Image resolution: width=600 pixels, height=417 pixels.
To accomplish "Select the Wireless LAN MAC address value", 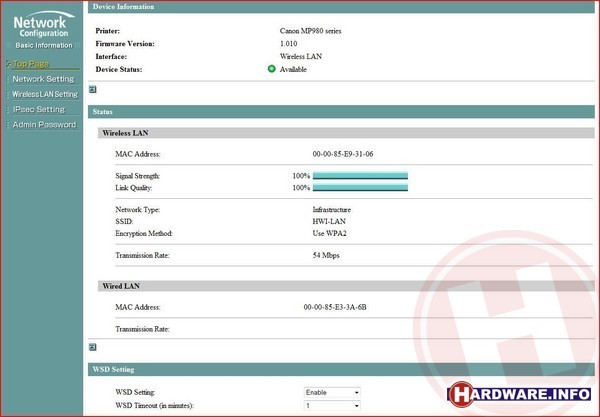I will tap(343, 154).
